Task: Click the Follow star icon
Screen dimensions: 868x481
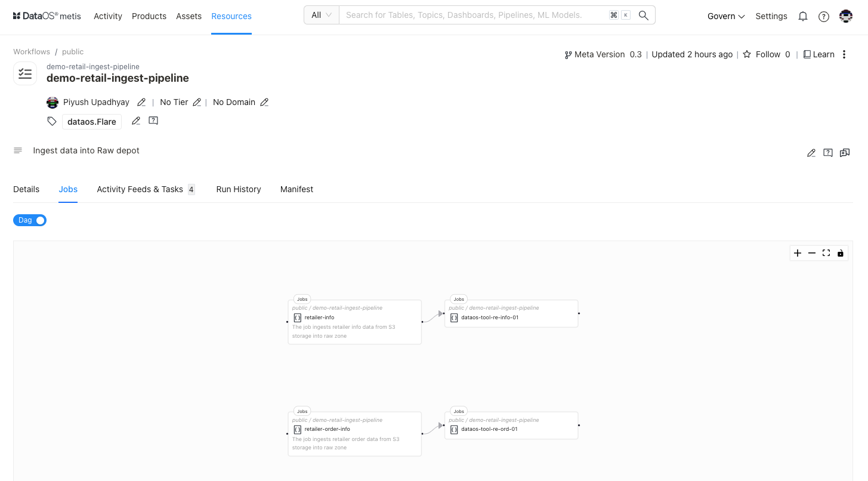Action: tap(747, 54)
